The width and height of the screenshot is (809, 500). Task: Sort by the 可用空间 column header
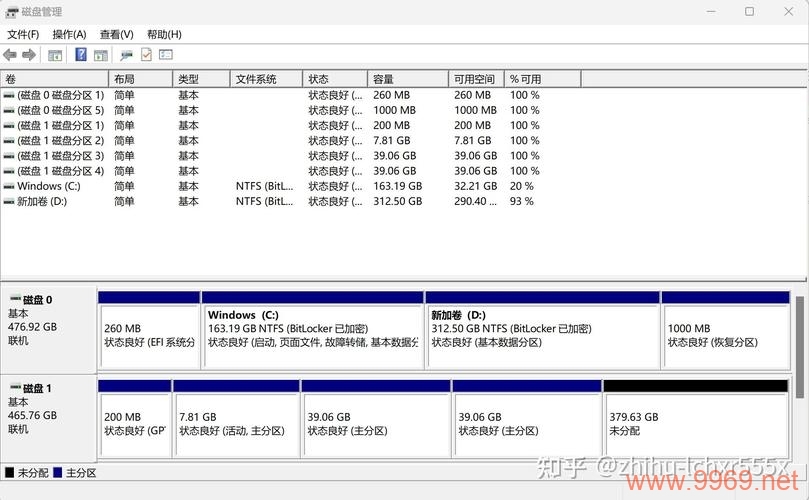476,79
